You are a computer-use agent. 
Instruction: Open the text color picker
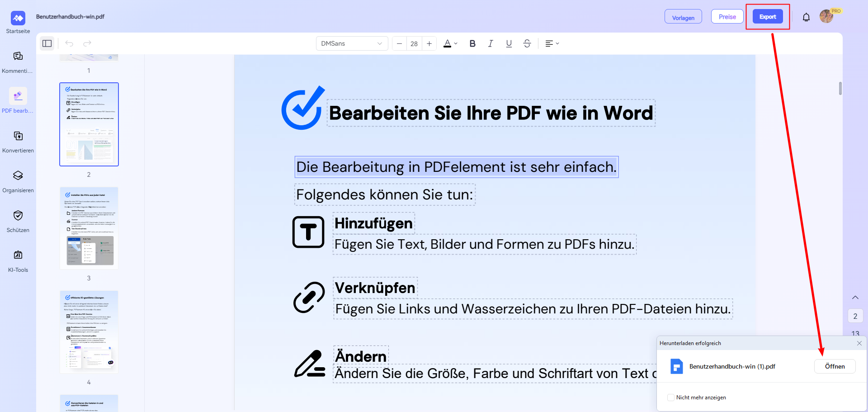pos(450,43)
